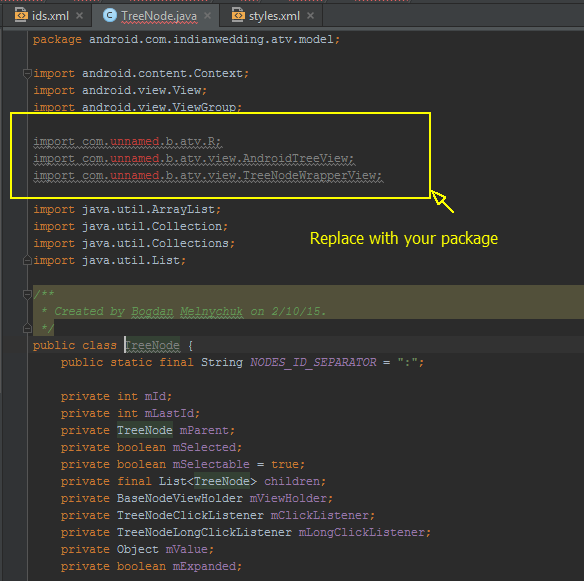Collapse the imports fold at android.content.Context
Image resolution: width=584 pixels, height=581 pixels.
click(27, 74)
